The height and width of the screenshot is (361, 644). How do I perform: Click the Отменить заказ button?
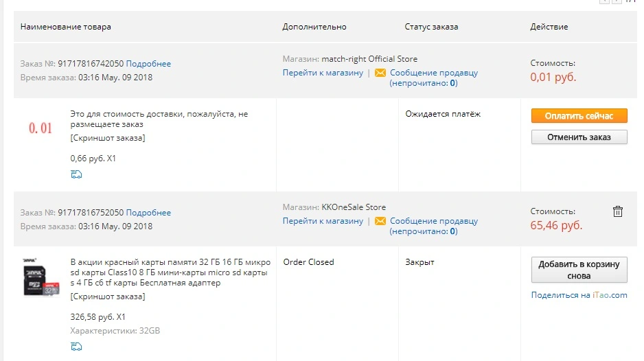[x=579, y=137]
